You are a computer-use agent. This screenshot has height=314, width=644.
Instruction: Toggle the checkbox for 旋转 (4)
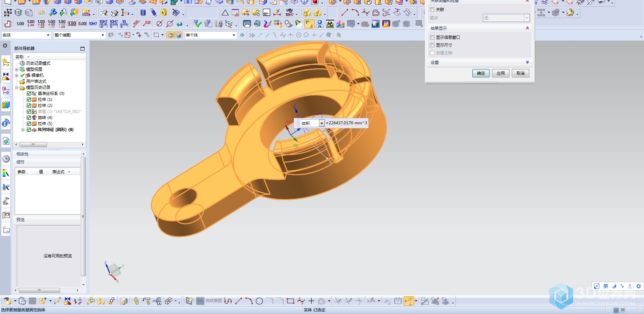29,118
